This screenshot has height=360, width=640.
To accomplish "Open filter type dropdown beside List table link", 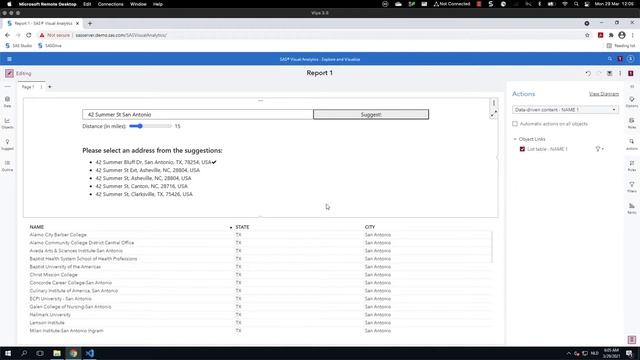I will pos(599,149).
